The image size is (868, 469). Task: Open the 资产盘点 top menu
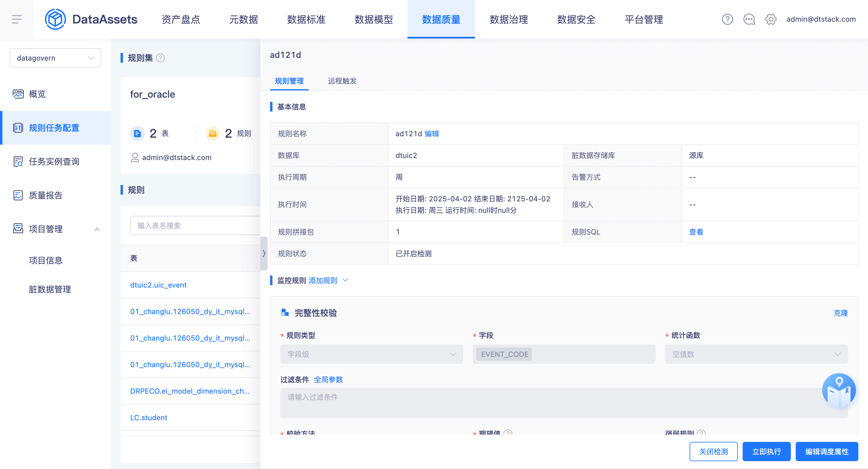pyautogui.click(x=181, y=19)
